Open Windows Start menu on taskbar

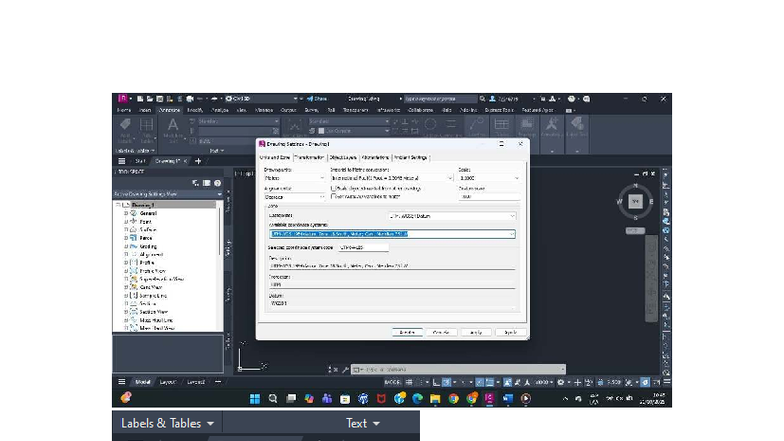pyautogui.click(x=255, y=398)
